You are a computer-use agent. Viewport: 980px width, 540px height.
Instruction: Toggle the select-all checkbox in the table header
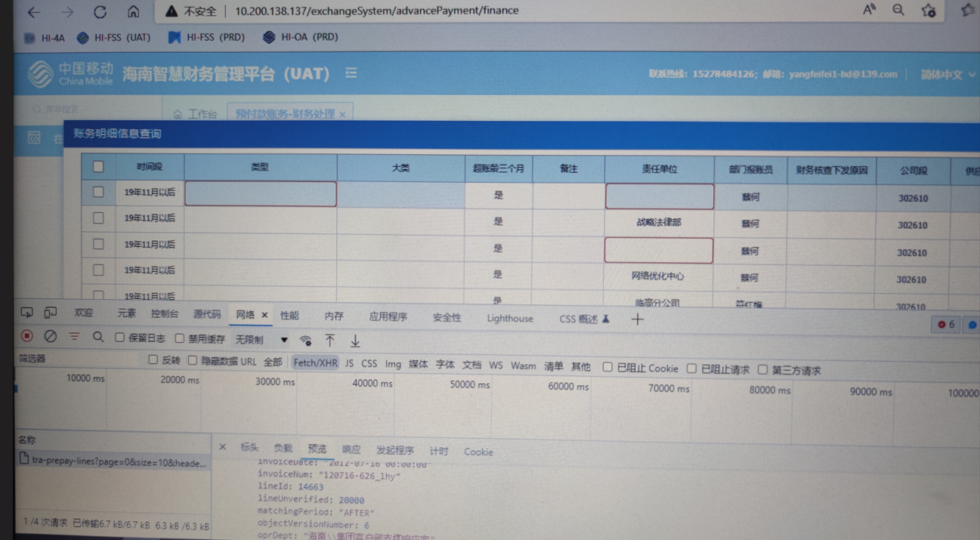[98, 167]
